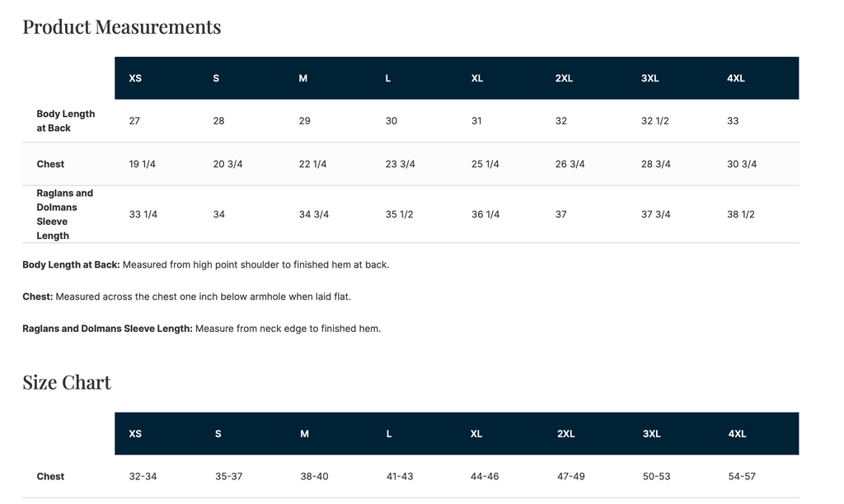Select the 4XL column header in Product Measurements
Screen dimensions: 844x504
click(736, 78)
